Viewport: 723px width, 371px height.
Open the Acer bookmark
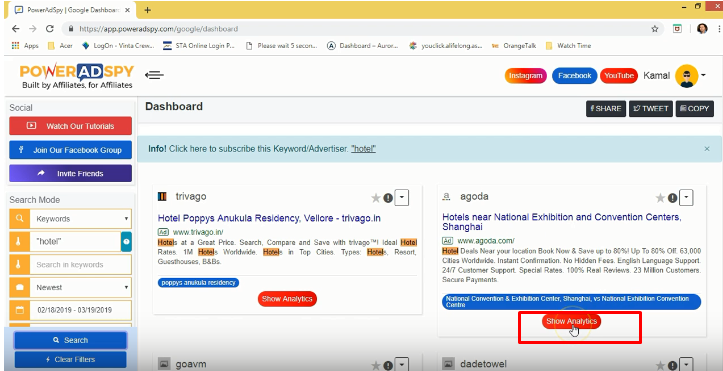(60, 46)
